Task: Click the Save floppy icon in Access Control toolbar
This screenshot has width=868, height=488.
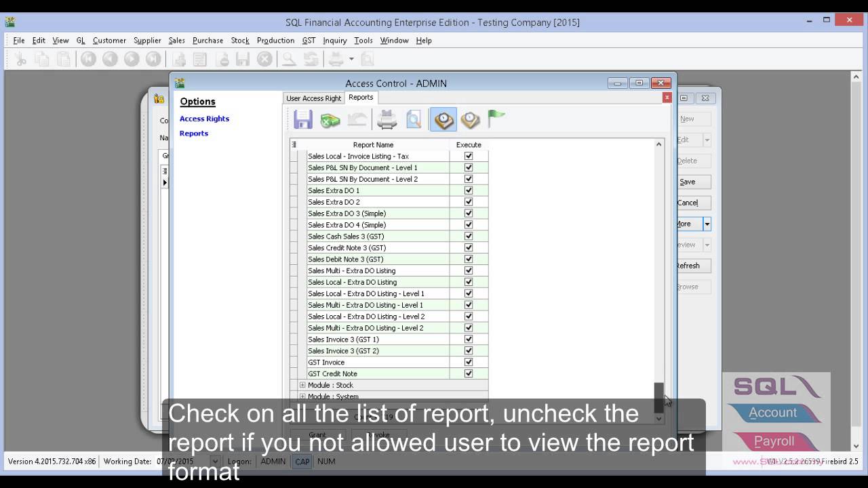Action: 303,120
